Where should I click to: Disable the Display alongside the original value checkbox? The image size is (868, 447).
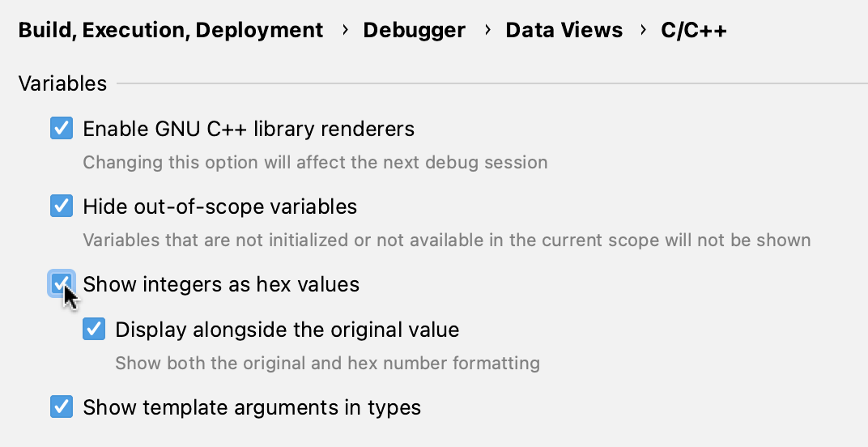(x=94, y=330)
